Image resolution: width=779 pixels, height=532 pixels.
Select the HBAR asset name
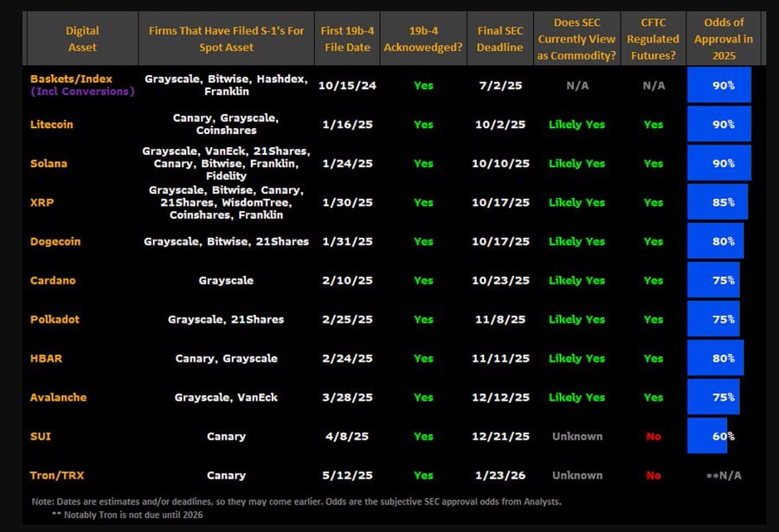coord(46,358)
